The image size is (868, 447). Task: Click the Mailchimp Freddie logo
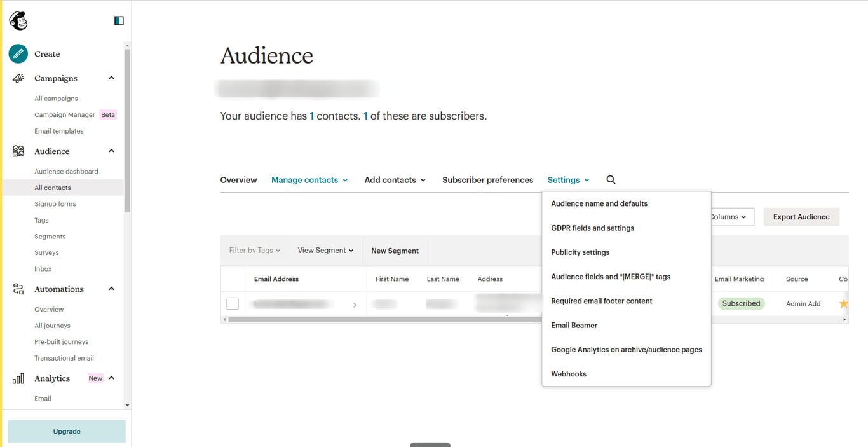[x=18, y=21]
